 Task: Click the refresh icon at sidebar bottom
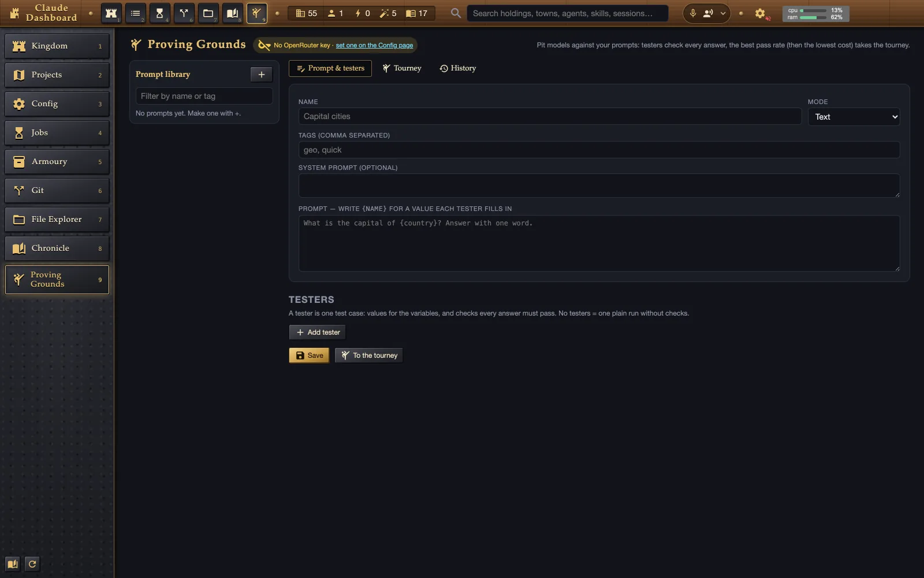click(32, 564)
